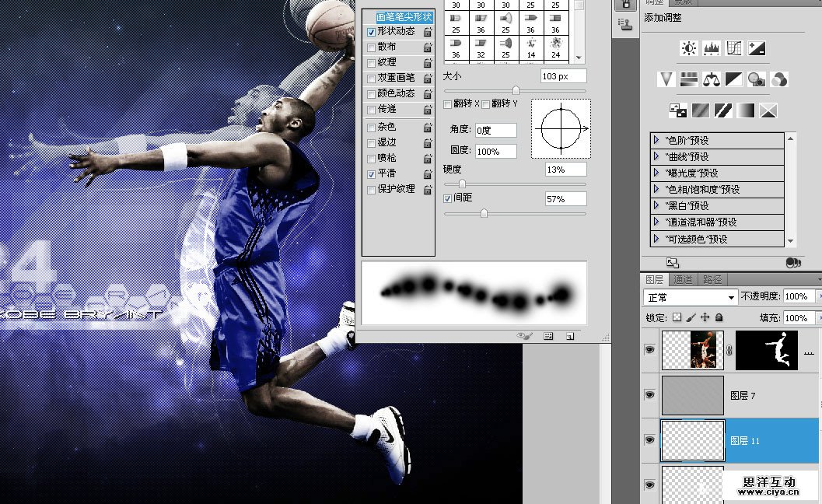
Task: Enable the 散布 scattering brush option
Action: [371, 47]
